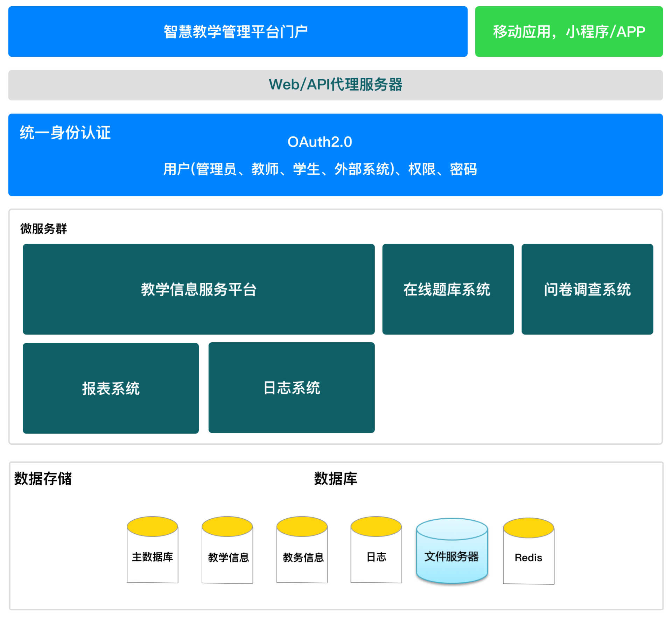Click the 用户(管理员、教师…) description line

320,169
